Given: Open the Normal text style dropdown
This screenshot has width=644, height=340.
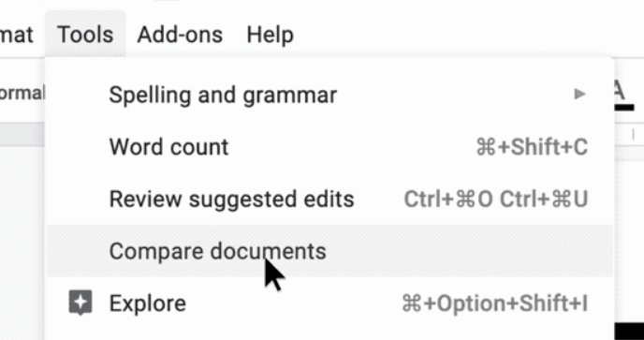Looking at the screenshot, I should click(x=22, y=94).
